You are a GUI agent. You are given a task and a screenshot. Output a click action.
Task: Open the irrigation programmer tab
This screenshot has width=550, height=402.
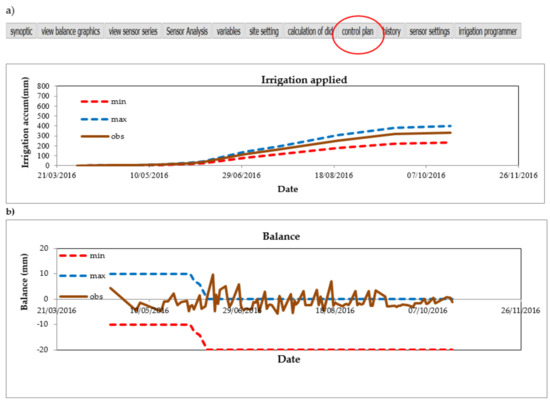tap(488, 31)
